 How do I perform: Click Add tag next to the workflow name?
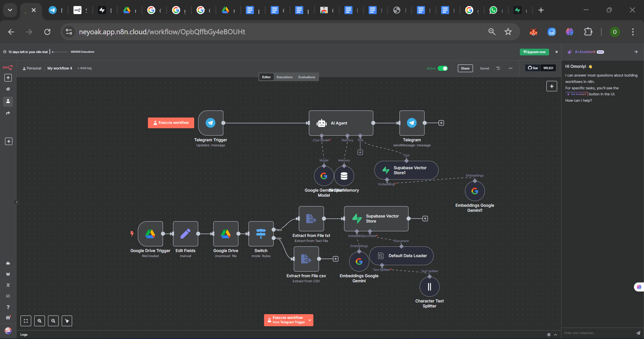(85, 68)
